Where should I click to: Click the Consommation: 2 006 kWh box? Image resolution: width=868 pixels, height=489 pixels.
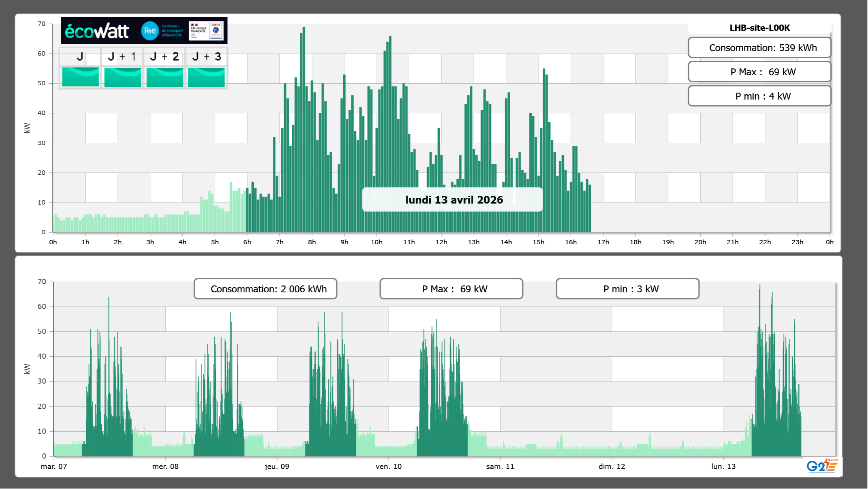[265, 289]
